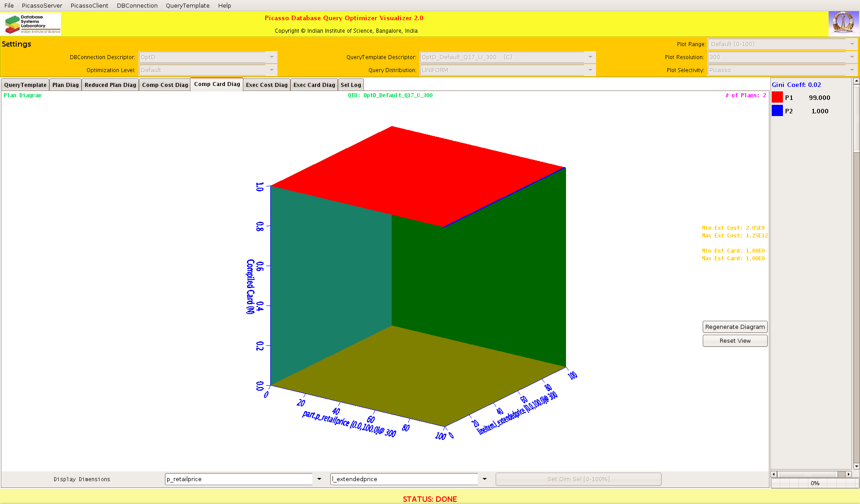Open the Exec Cost Diag tab
The width and height of the screenshot is (860, 504).
tap(267, 85)
